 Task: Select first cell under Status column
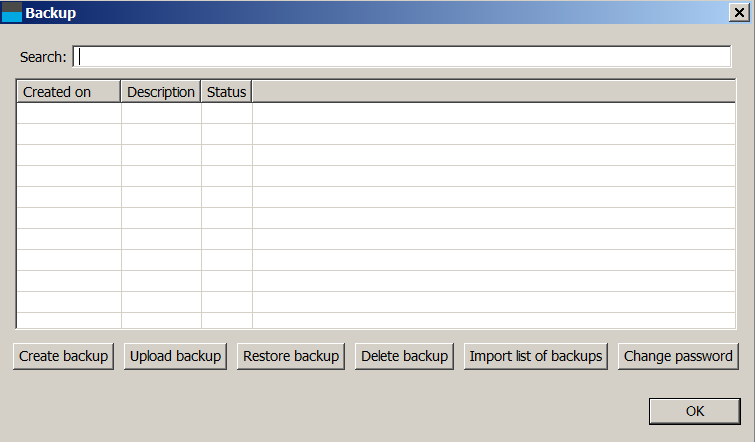227,113
